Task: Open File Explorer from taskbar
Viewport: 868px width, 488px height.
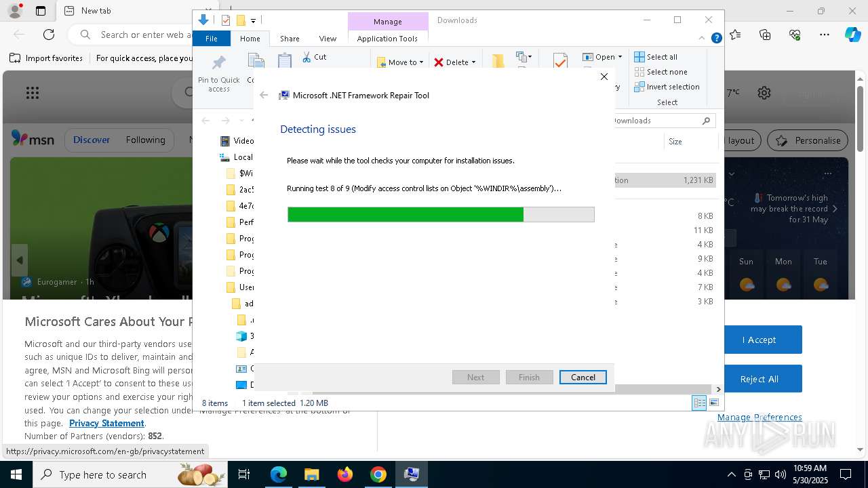Action: 311,474
